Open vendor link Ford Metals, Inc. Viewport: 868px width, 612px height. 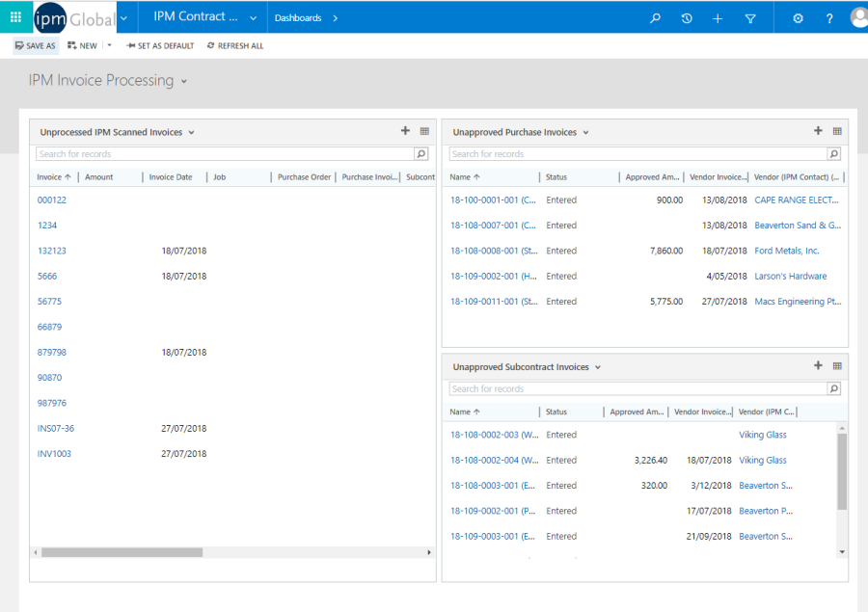(x=786, y=251)
